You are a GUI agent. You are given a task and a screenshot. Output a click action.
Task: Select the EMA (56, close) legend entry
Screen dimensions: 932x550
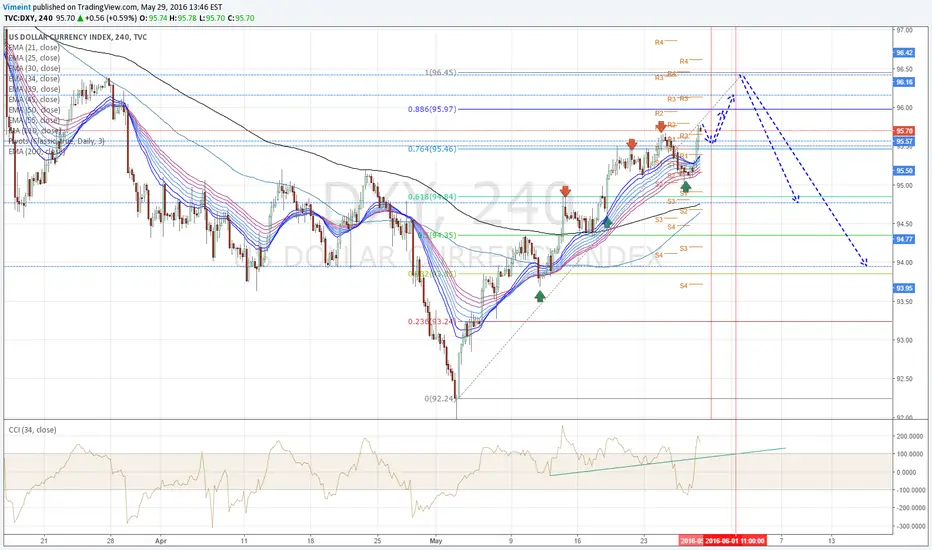tap(33, 120)
